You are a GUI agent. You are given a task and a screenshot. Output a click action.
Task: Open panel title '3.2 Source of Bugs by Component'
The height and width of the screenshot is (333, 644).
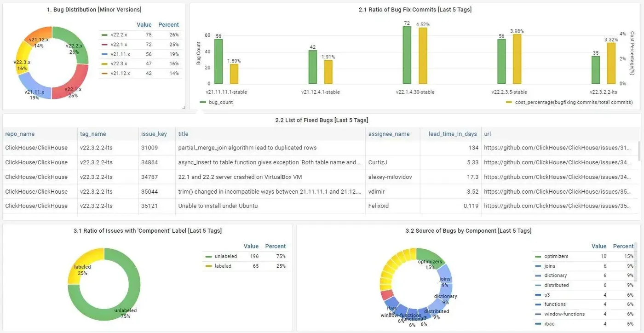click(468, 230)
